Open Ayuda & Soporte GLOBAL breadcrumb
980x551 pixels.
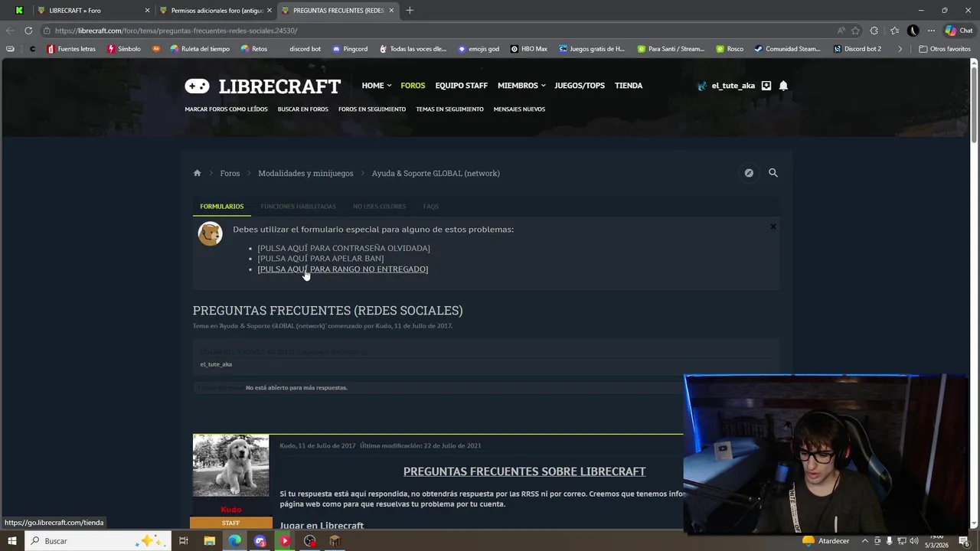coord(436,174)
